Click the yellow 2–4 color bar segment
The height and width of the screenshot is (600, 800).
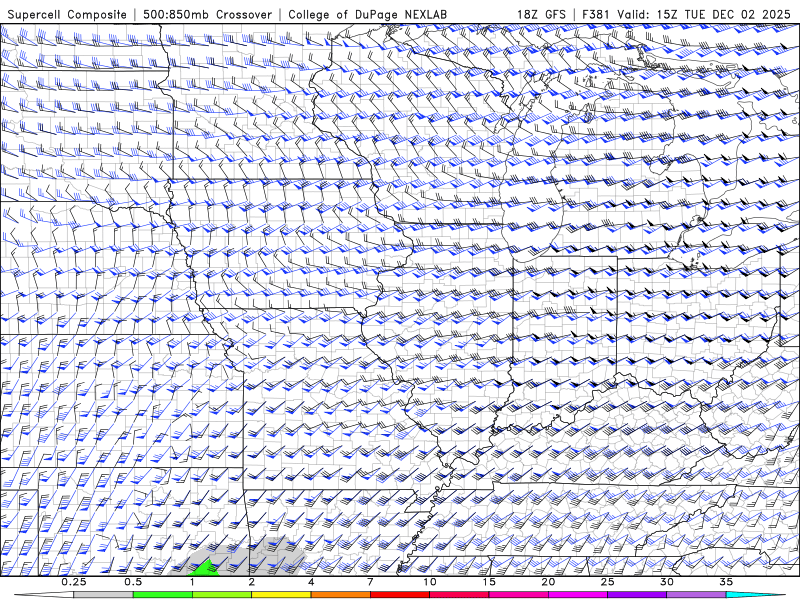[281, 595]
